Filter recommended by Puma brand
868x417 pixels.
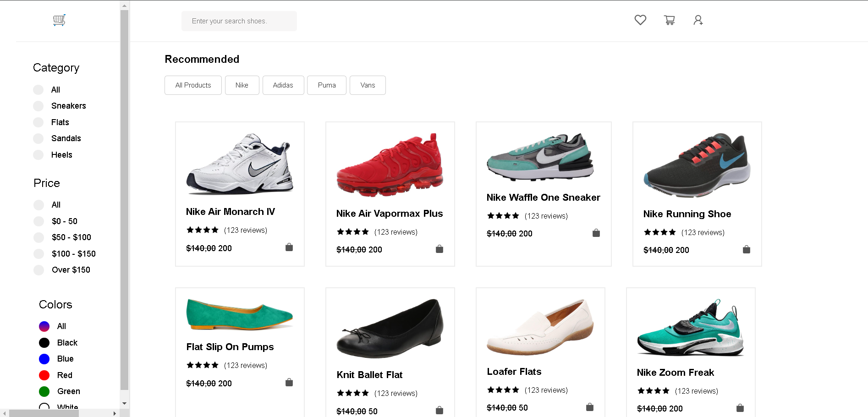click(x=327, y=85)
